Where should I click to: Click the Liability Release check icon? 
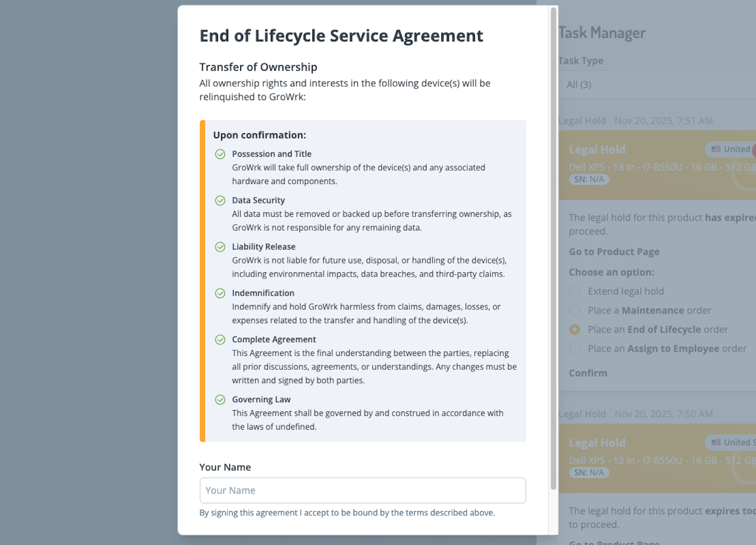pyautogui.click(x=220, y=247)
